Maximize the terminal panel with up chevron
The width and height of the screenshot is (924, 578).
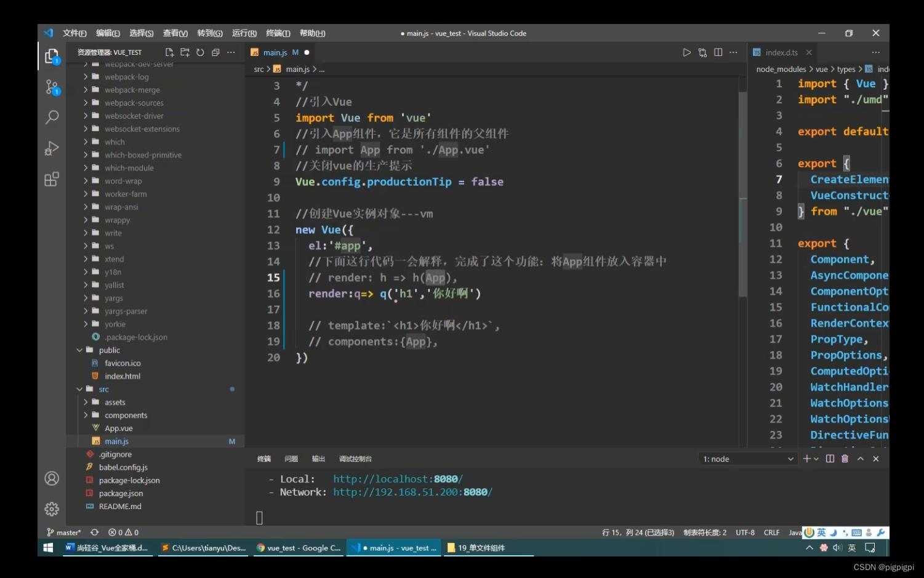(861, 459)
